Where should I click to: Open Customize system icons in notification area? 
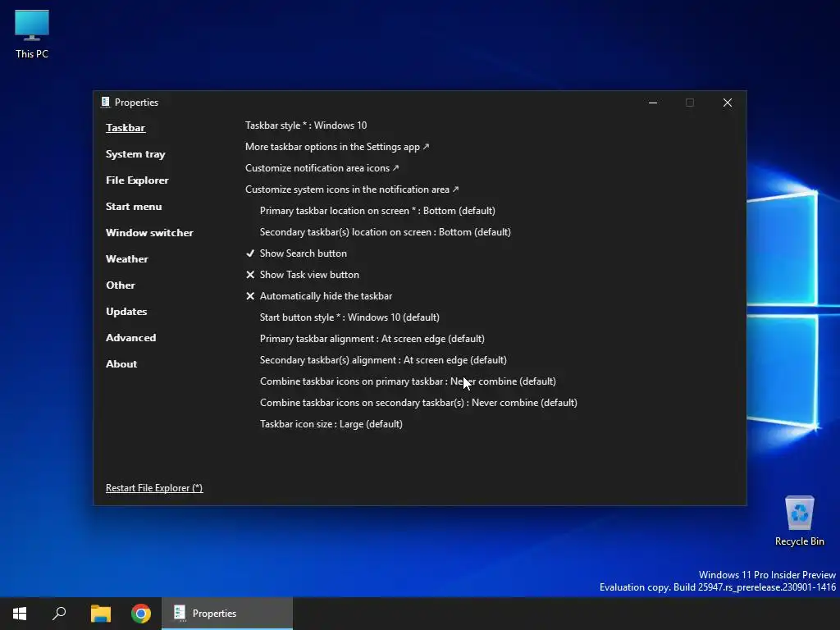tap(352, 189)
